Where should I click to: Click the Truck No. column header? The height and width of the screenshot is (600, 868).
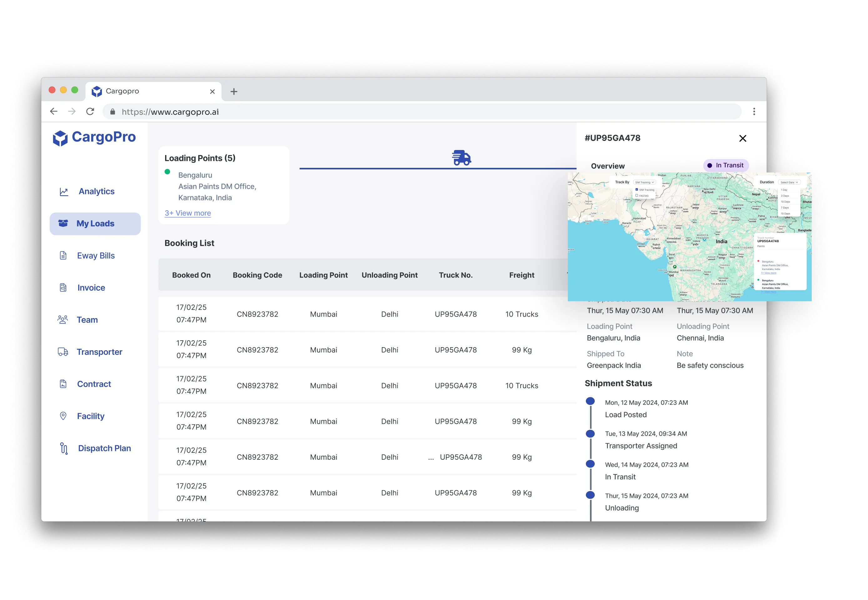pyautogui.click(x=456, y=275)
